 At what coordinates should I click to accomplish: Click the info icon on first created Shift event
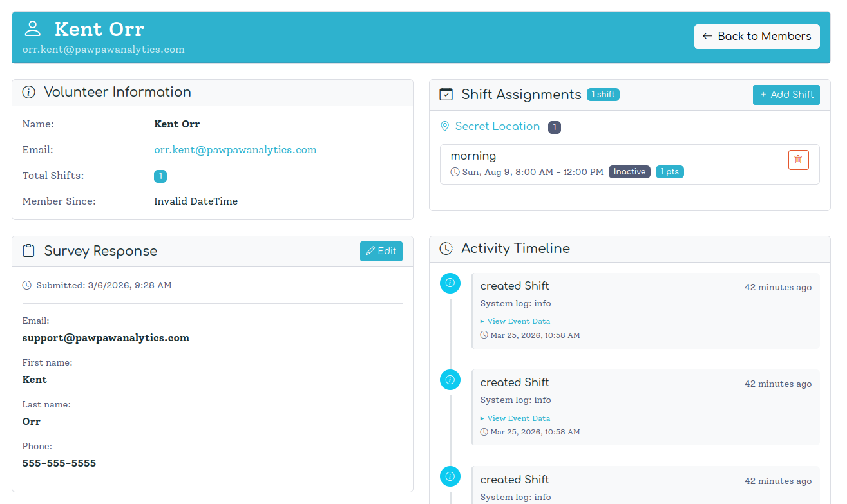tap(450, 283)
